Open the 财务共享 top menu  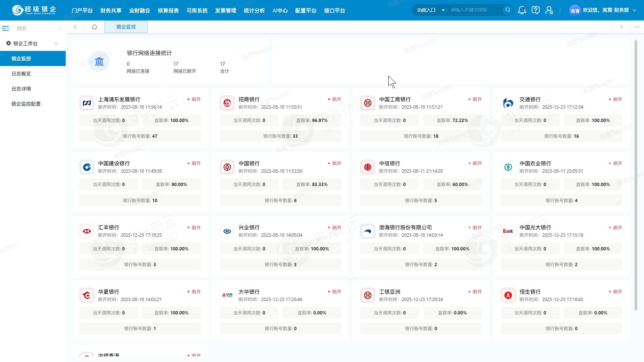[111, 11]
